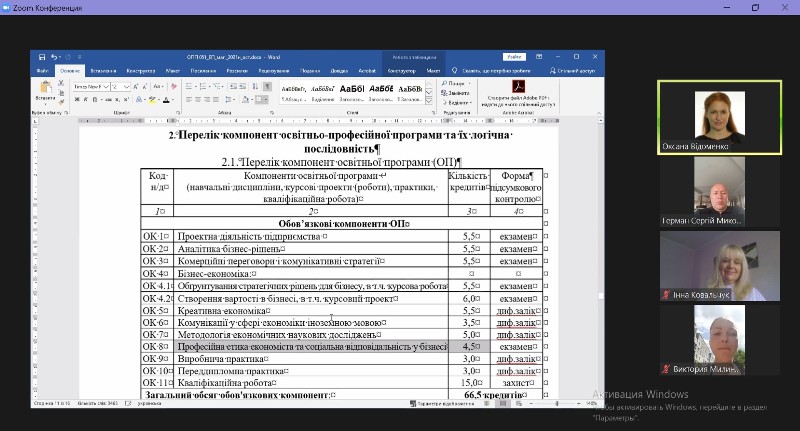
Task: Toggle italic formatting
Action: point(86,99)
